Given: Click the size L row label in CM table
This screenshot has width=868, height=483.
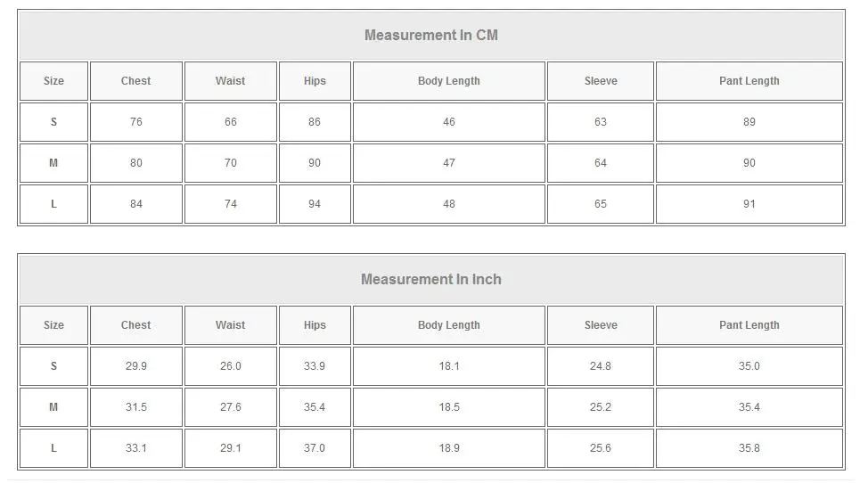Looking at the screenshot, I should click(53, 204).
